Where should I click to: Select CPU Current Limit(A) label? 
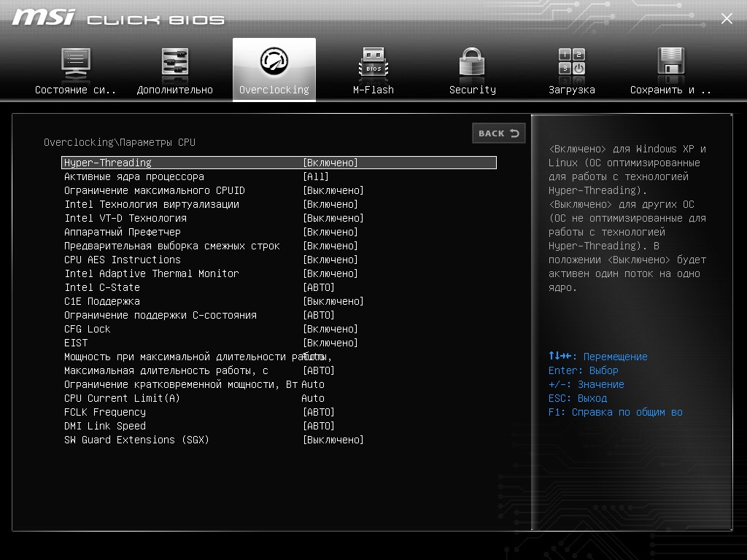coord(122,398)
